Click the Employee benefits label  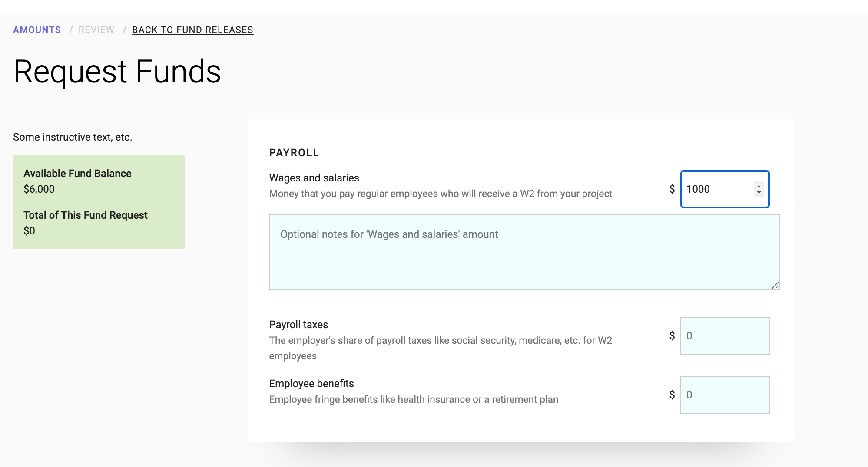311,384
